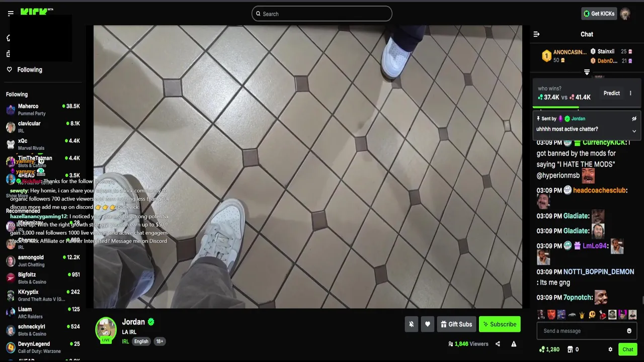This screenshot has height=362, width=644.
Task: Collapse the chat panel arrow icon
Action: pos(536,34)
